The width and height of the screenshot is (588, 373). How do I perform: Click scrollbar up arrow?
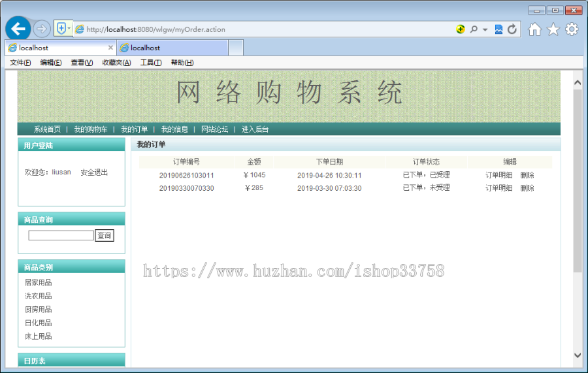[578, 82]
